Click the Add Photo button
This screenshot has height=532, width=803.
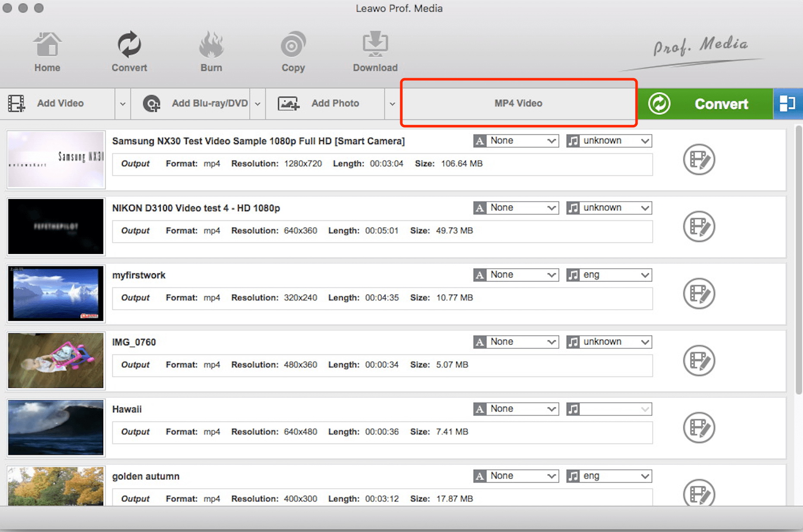[325, 104]
